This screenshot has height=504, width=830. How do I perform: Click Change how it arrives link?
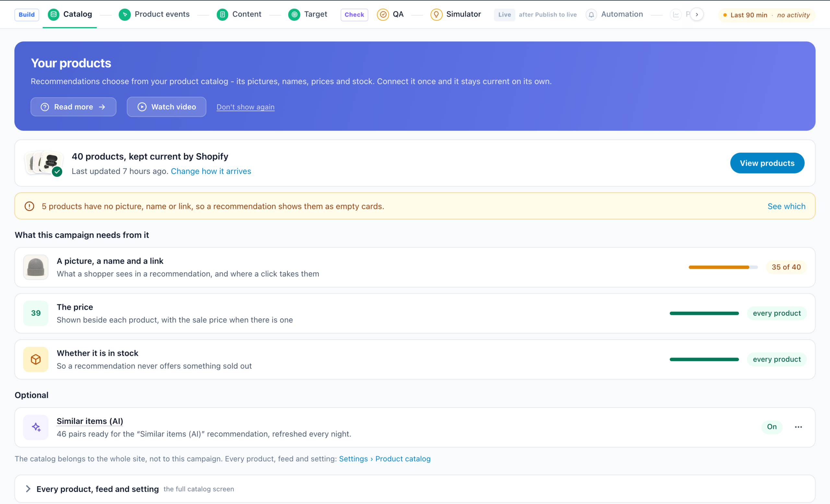[x=211, y=171]
